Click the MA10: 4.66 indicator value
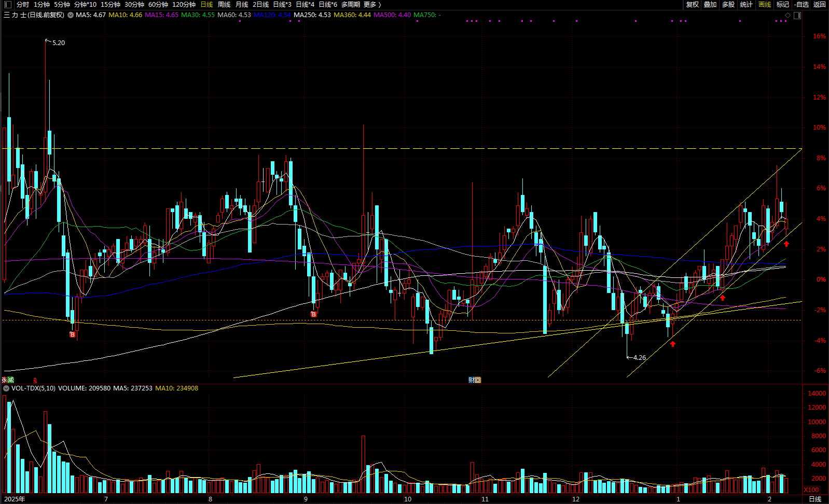The image size is (829, 504). pos(126,15)
